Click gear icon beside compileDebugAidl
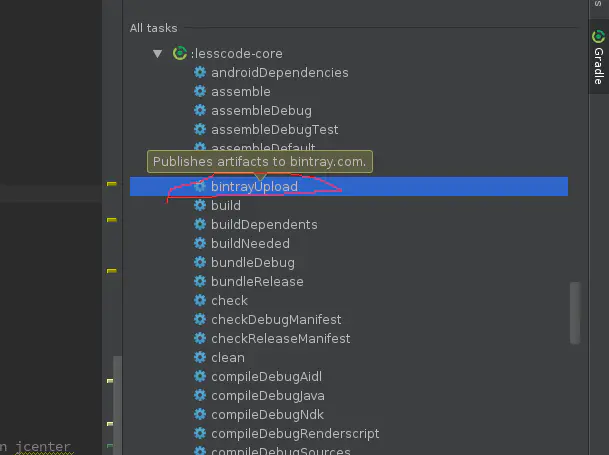Viewport: 609px width, 455px height. click(x=200, y=377)
